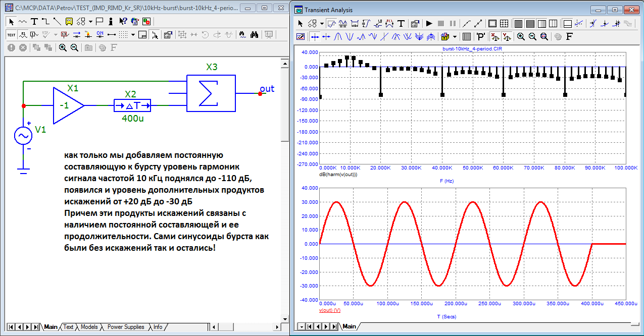Screen dimensions: 644x336
Task: Click the binoculars Find icon
Action: tap(255, 34)
